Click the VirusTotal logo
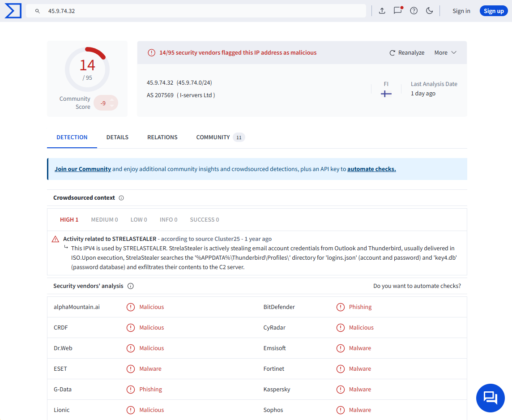This screenshot has width=512, height=420. [x=13, y=11]
